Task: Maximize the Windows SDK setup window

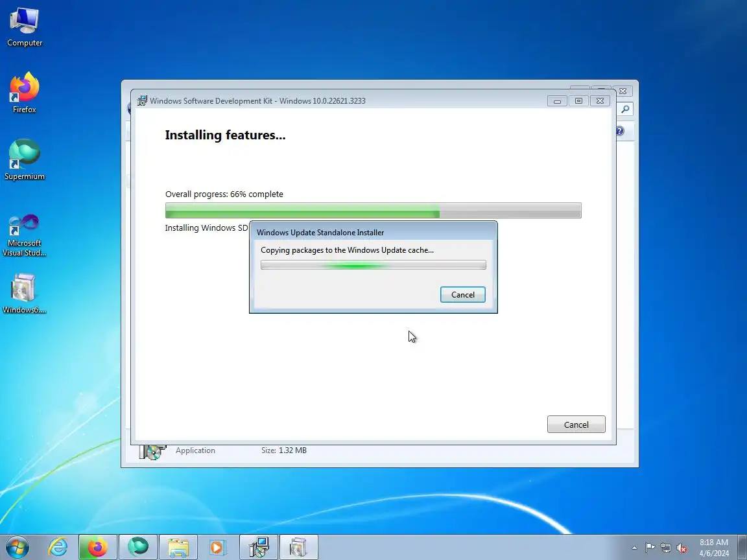Action: (x=578, y=101)
